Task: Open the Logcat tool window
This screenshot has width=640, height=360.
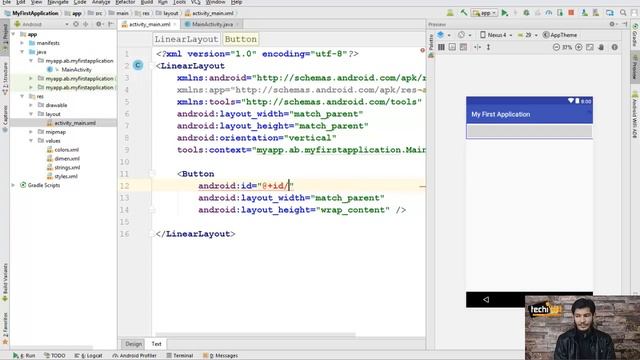Action: pos(89,356)
